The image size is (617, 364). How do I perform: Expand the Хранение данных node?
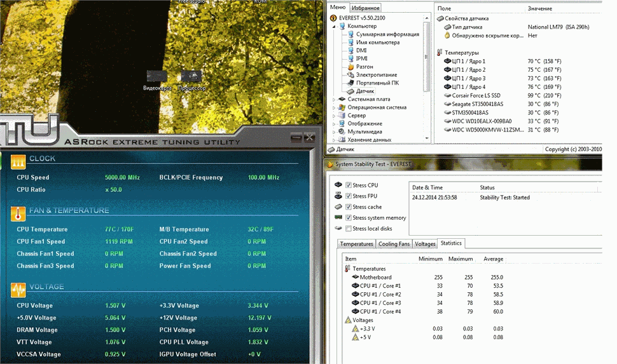click(334, 140)
